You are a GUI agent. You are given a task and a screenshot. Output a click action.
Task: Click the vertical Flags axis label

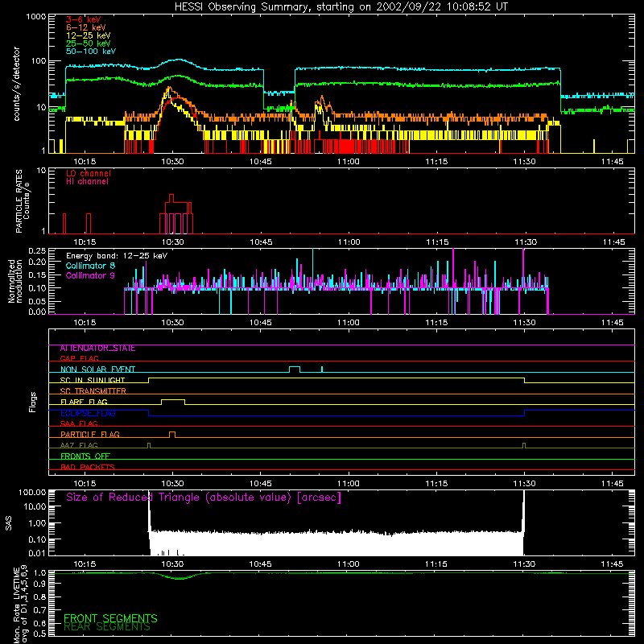[x=33, y=402]
